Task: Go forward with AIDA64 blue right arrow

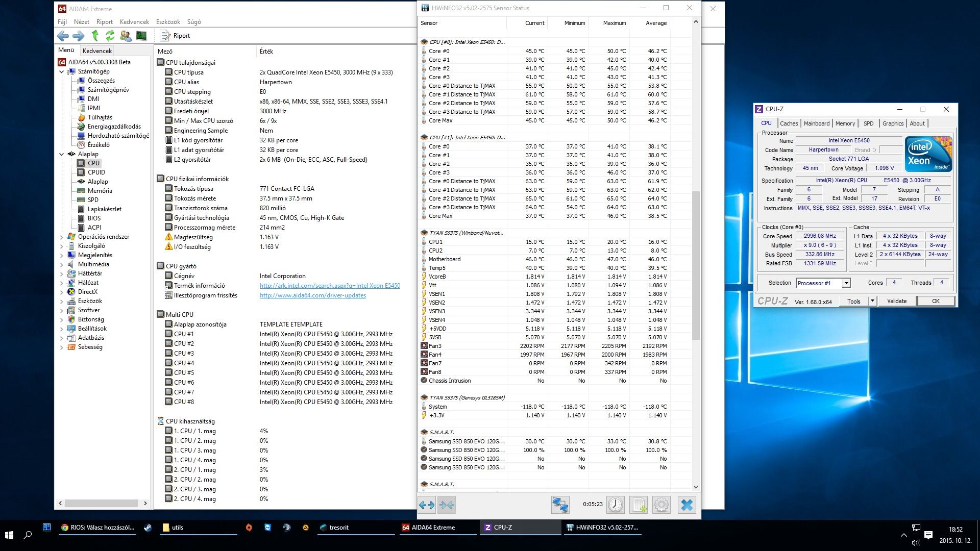Action: pos(79,36)
